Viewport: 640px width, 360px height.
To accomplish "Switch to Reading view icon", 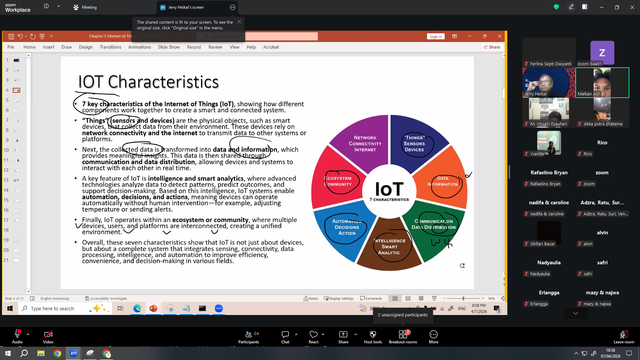I will pos(421,298).
